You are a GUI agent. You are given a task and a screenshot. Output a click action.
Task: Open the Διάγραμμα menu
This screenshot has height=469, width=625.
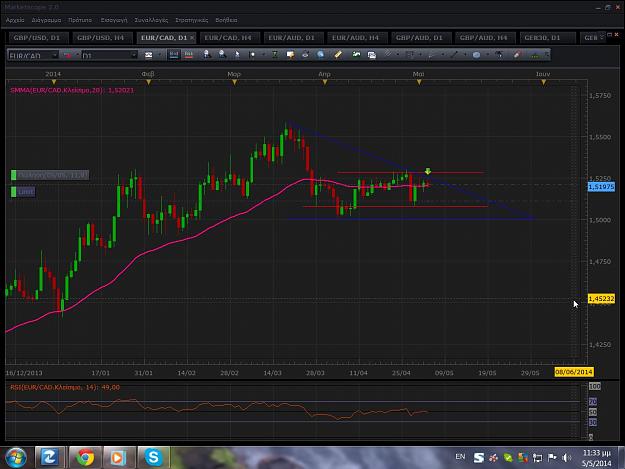46,20
